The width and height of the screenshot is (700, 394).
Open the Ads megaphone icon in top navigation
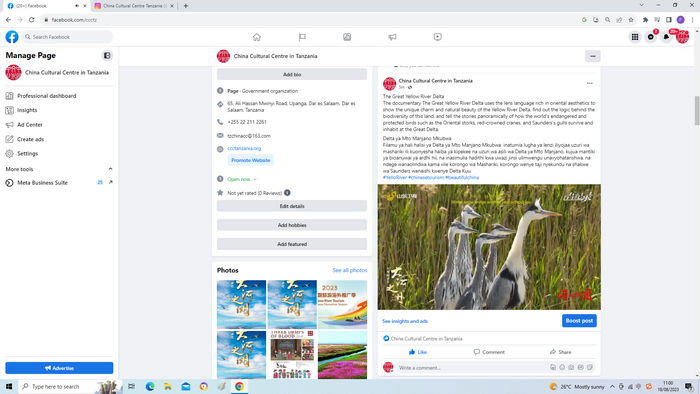coord(392,37)
